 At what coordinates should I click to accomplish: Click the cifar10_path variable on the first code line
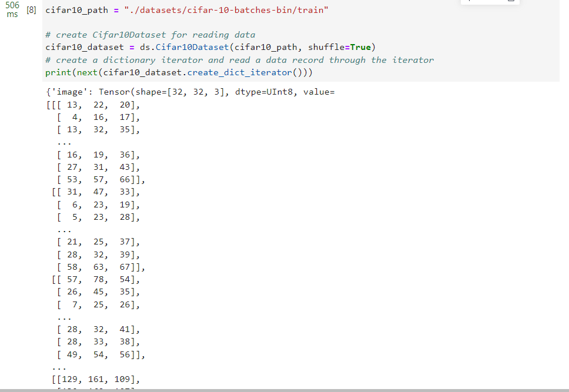[x=76, y=10]
